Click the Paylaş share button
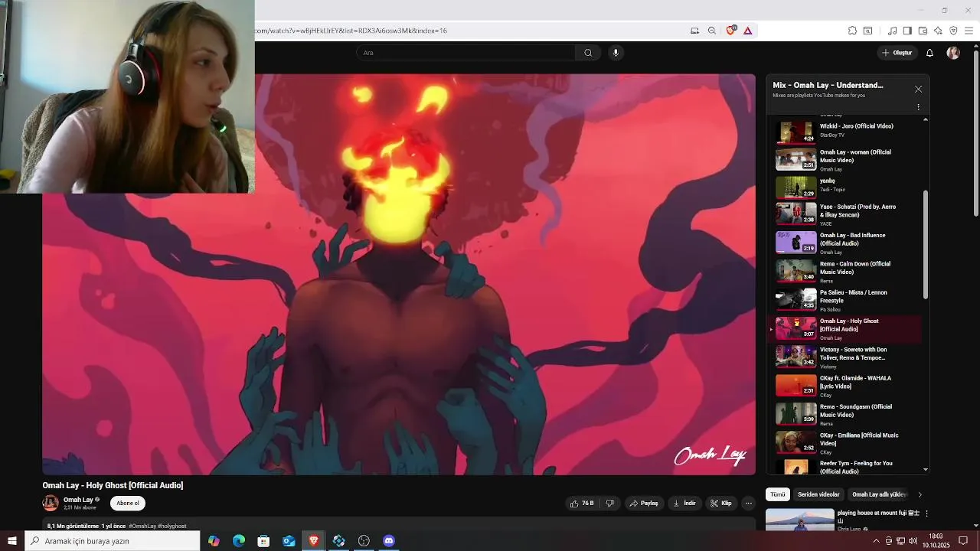Viewport: 980px width, 551px height. [643, 504]
